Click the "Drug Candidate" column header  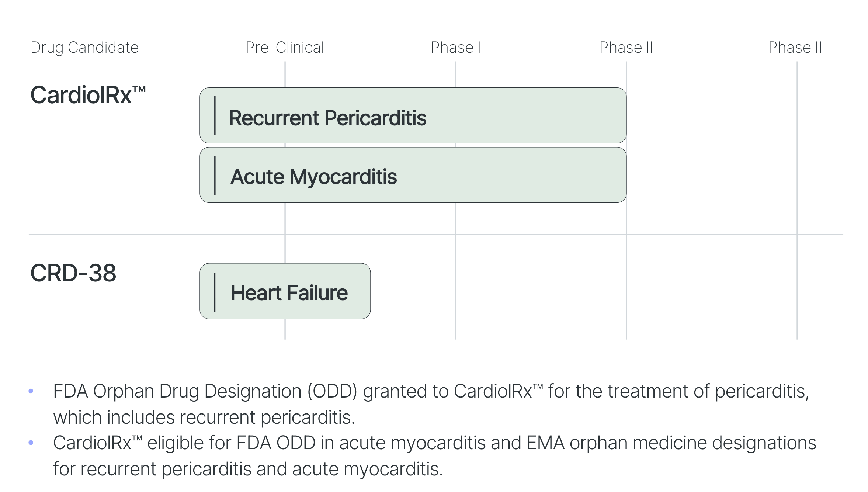(84, 48)
